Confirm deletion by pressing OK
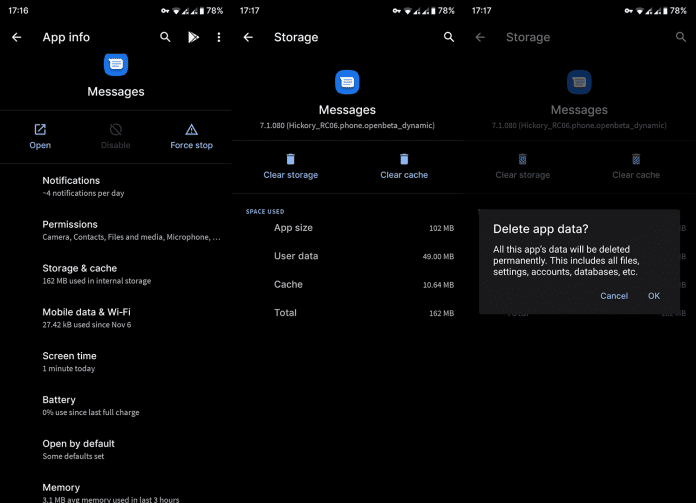This screenshot has width=696, height=503. pyautogui.click(x=653, y=296)
